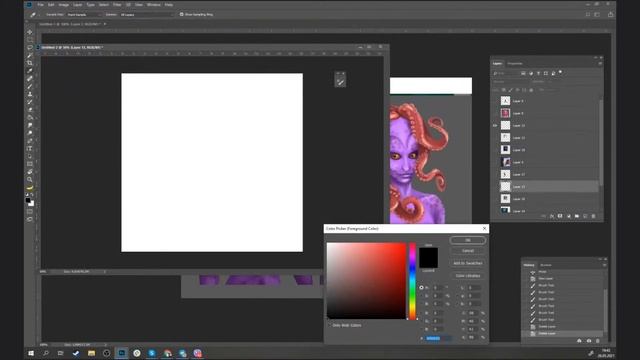Open the Edit Toolbar banana icon
The width and height of the screenshot is (640, 360).
[30, 188]
